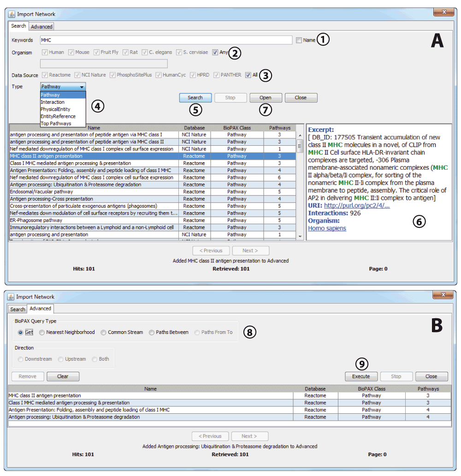461x476 pixels.
Task: Select the 'Immunoregulatory interactions between a Lymphoid...' row
Action: click(x=153, y=227)
